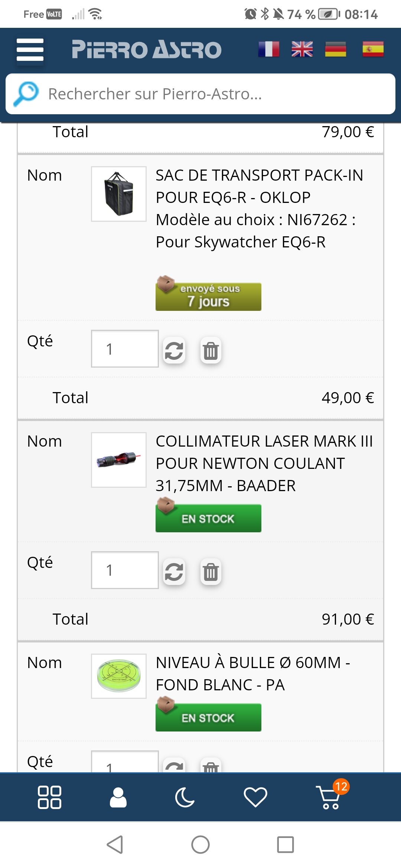Delete the Oklop transport bag from cart

[211, 351]
